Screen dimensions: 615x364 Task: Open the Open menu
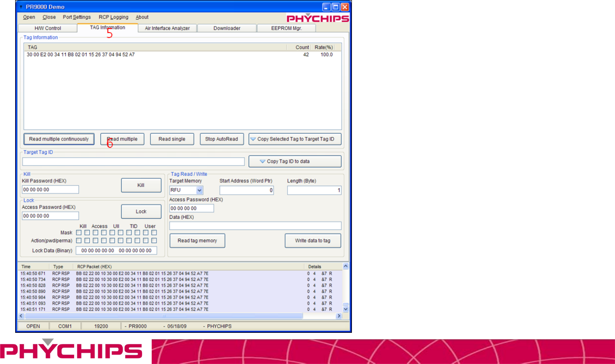point(29,17)
